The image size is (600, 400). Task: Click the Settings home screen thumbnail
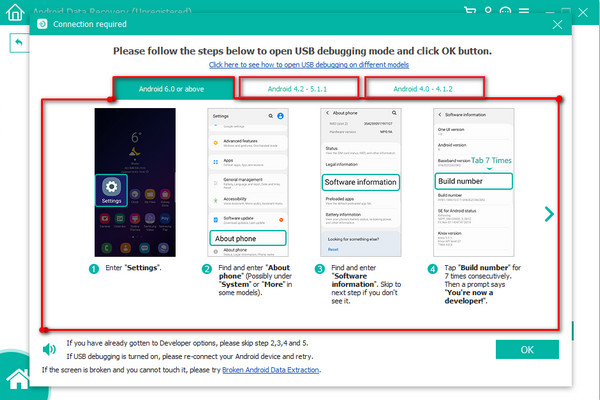(135, 182)
